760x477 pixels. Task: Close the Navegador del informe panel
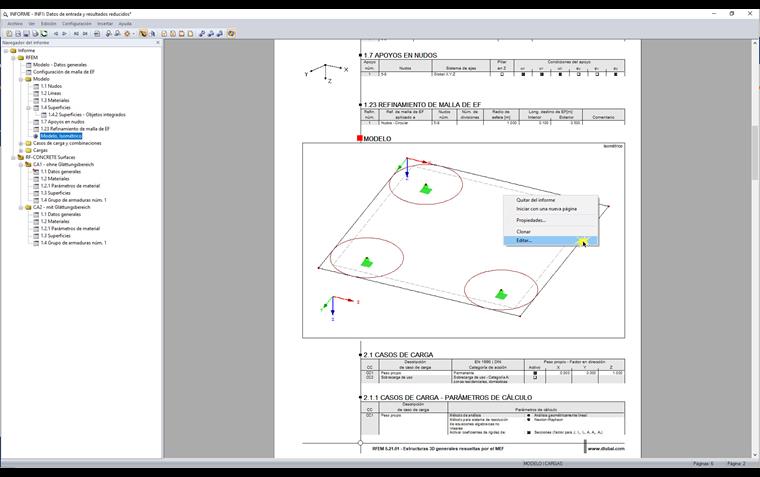[x=158, y=43]
